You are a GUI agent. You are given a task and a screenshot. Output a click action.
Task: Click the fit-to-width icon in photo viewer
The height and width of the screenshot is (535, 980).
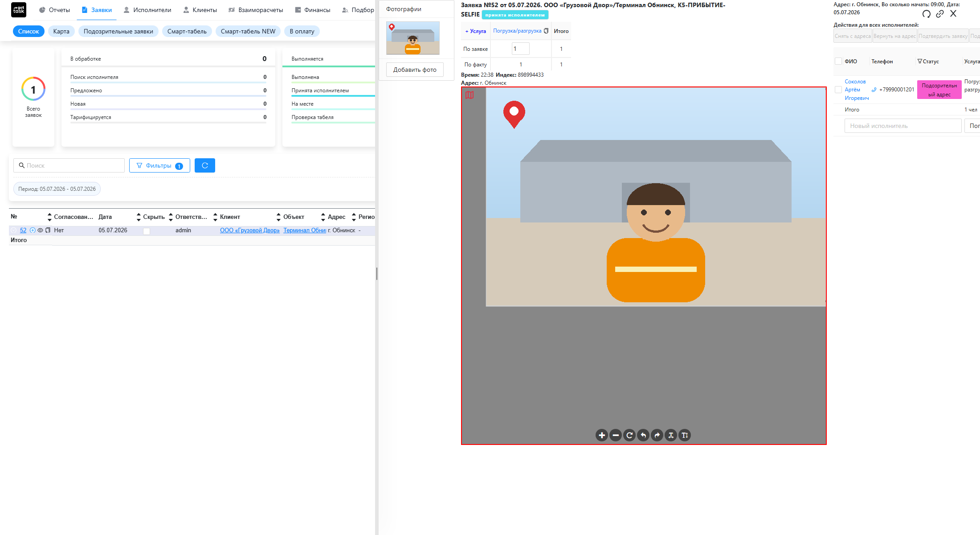(671, 435)
